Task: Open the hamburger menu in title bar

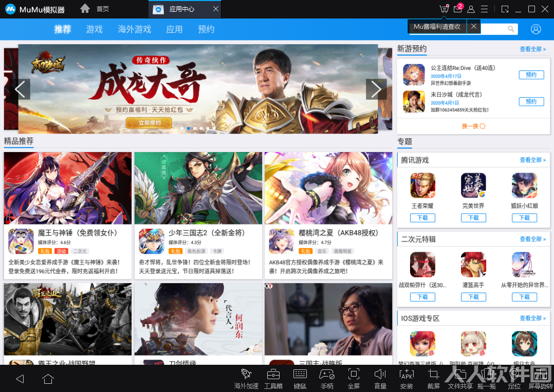Action: point(485,9)
